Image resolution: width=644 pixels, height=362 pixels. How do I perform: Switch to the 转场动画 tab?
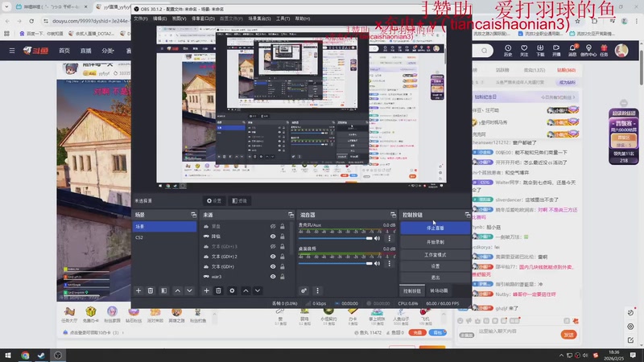point(439,290)
